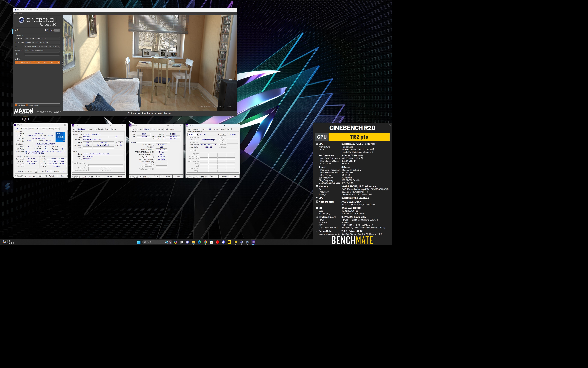This screenshot has width=588, height=368.
Task: Click Cinebench Processor field 13th Gen i7-1355U
Action: click(x=42, y=39)
